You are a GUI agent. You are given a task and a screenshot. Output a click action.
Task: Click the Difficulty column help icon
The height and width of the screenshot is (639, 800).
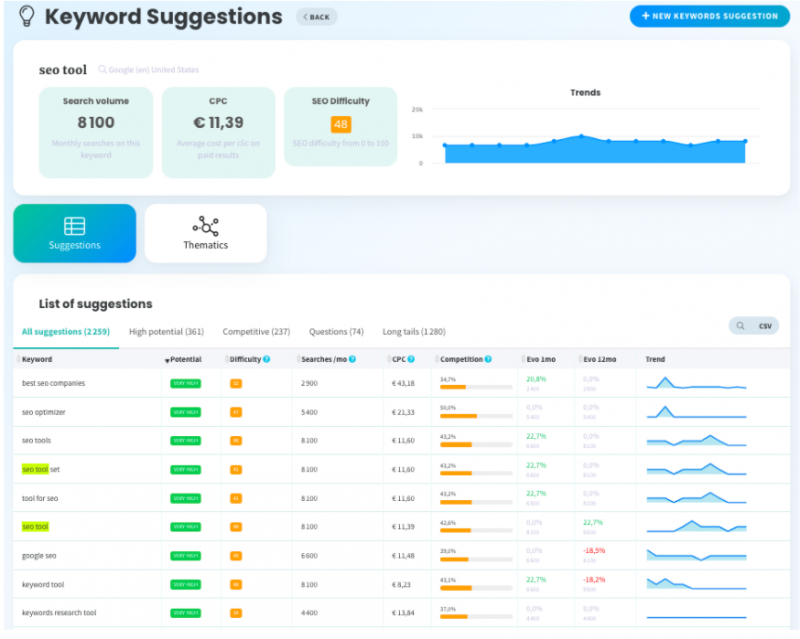coord(266,359)
